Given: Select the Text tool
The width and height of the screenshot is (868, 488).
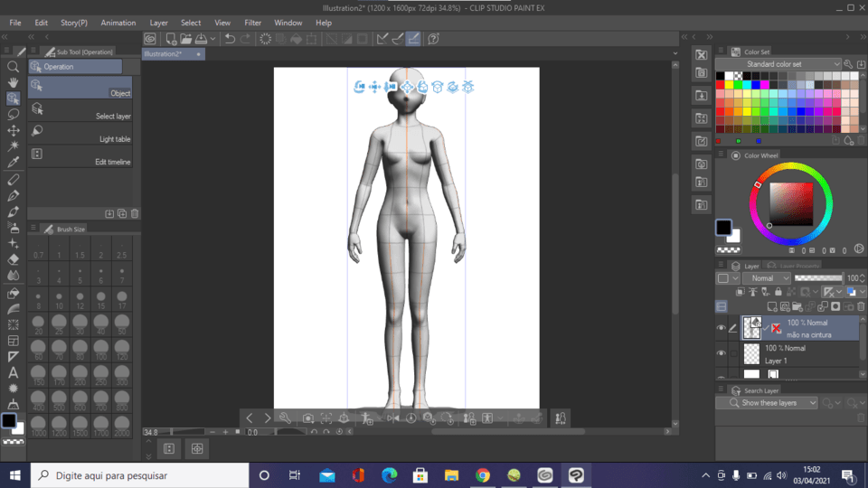Looking at the screenshot, I should point(13,373).
